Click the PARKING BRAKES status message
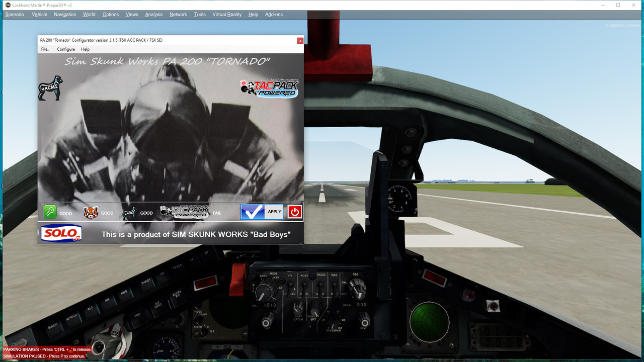This screenshot has width=644, height=362. click(47, 349)
